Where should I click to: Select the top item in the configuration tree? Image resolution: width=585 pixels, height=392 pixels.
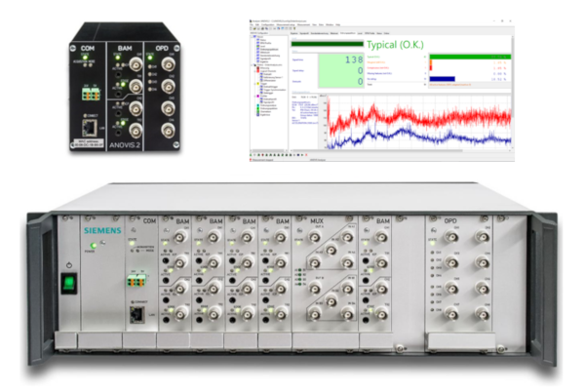[263, 39]
